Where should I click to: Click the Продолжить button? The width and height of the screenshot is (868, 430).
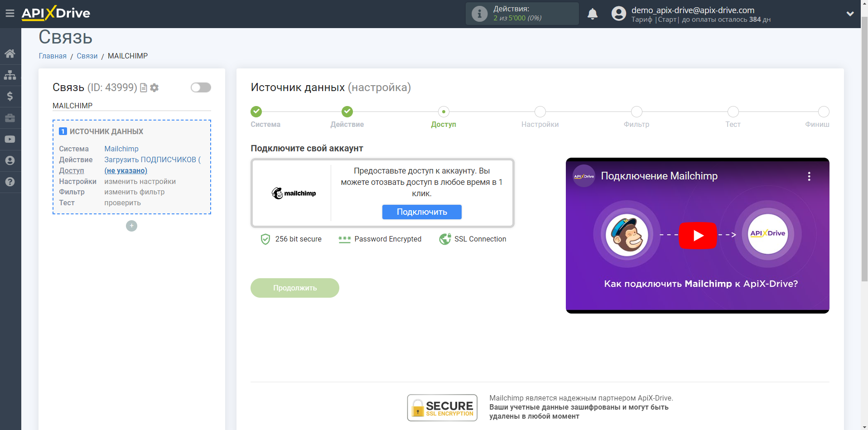(x=295, y=288)
